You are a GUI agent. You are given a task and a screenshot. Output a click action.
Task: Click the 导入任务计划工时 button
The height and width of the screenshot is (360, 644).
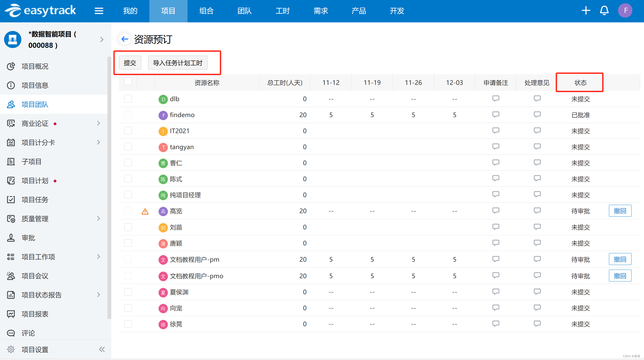point(178,63)
